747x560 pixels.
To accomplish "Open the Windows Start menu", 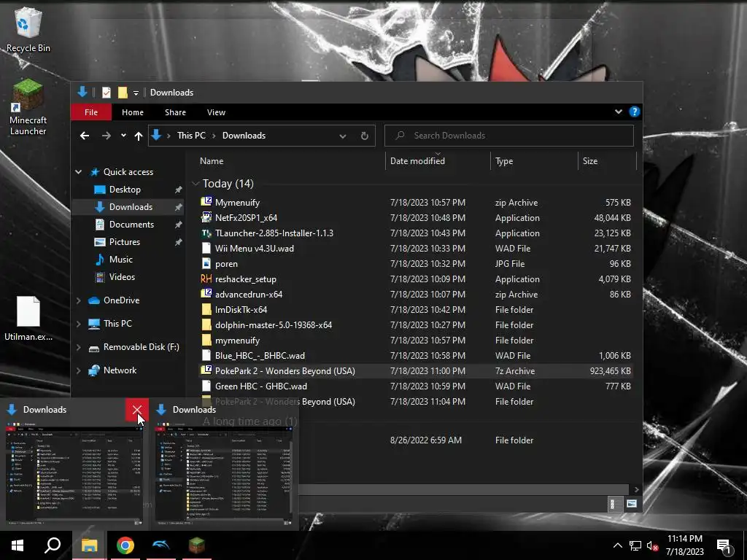I will pyautogui.click(x=18, y=545).
